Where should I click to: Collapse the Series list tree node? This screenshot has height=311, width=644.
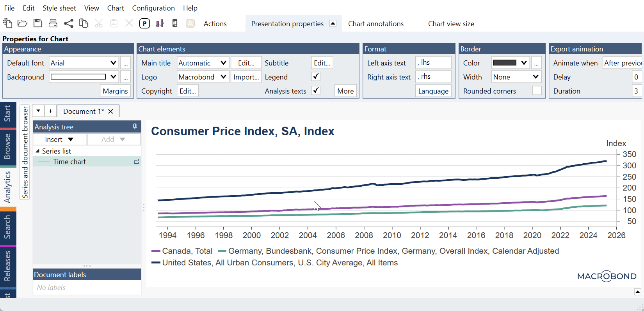37,151
